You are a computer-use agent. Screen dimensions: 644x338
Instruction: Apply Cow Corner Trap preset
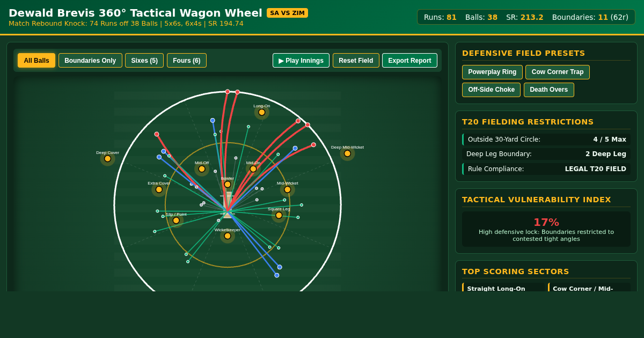point(558,72)
